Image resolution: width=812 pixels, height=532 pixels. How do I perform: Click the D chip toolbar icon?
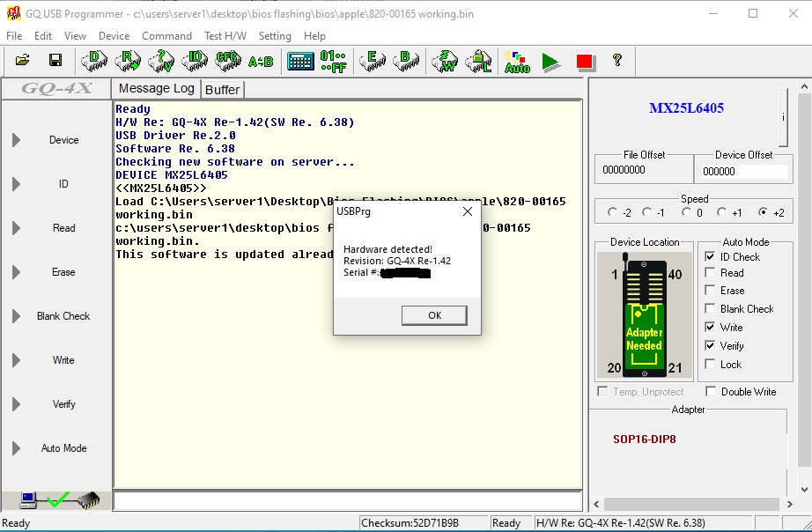94,61
